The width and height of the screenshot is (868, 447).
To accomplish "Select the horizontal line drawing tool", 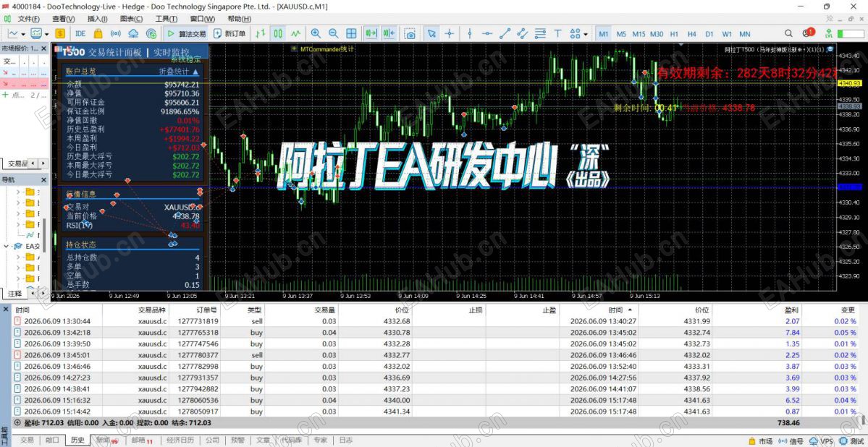I will coord(487,34).
